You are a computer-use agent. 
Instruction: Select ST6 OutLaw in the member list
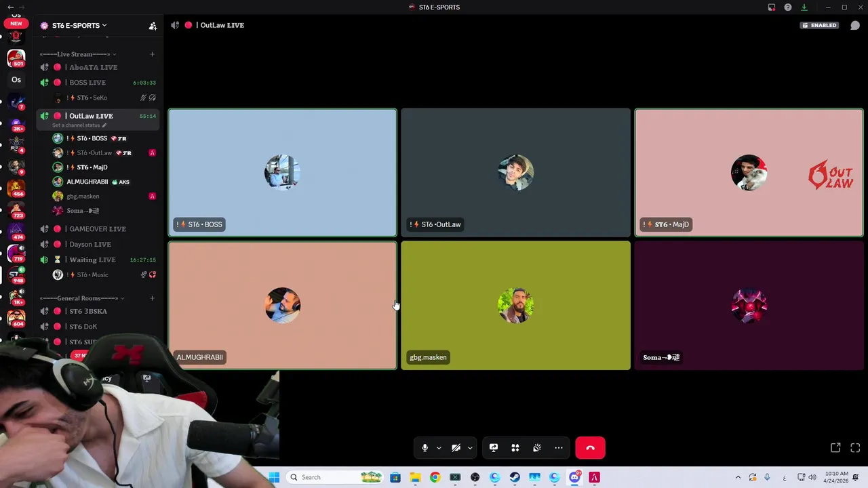coord(105,152)
